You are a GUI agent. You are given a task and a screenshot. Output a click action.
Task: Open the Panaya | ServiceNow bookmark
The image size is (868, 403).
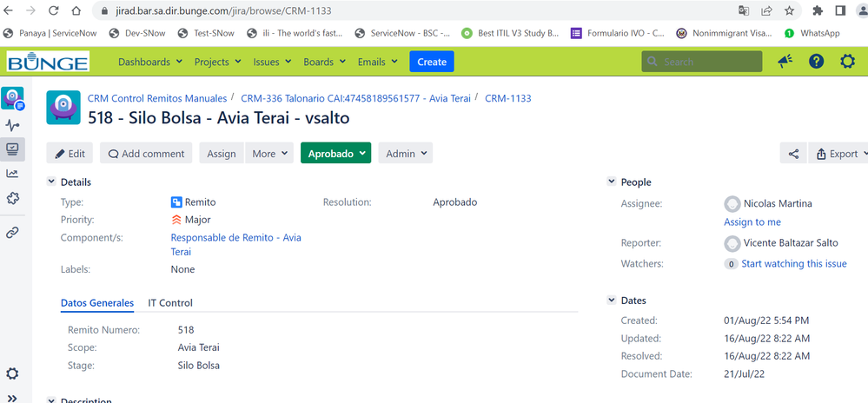coord(50,33)
